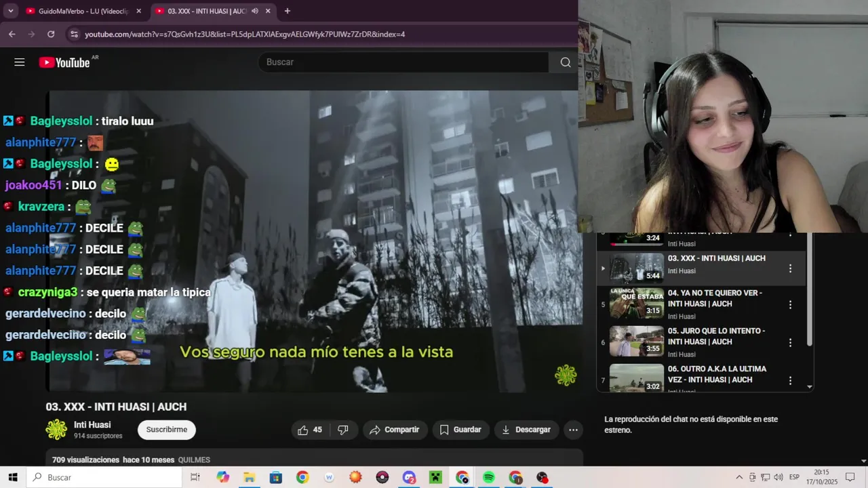Click the QUILMES location text in description
Screen dimensions: 868x488
(x=194, y=460)
